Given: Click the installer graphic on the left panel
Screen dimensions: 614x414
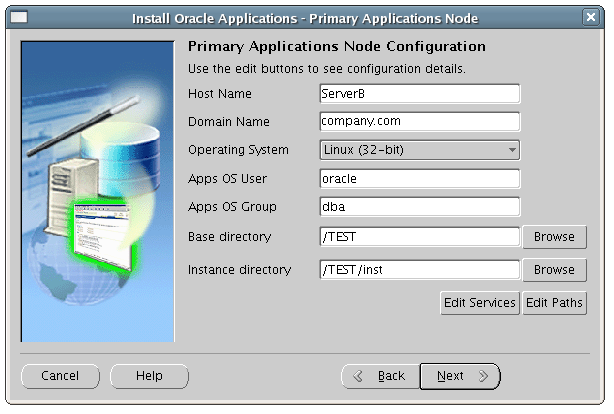Looking at the screenshot, I should tap(98, 192).
